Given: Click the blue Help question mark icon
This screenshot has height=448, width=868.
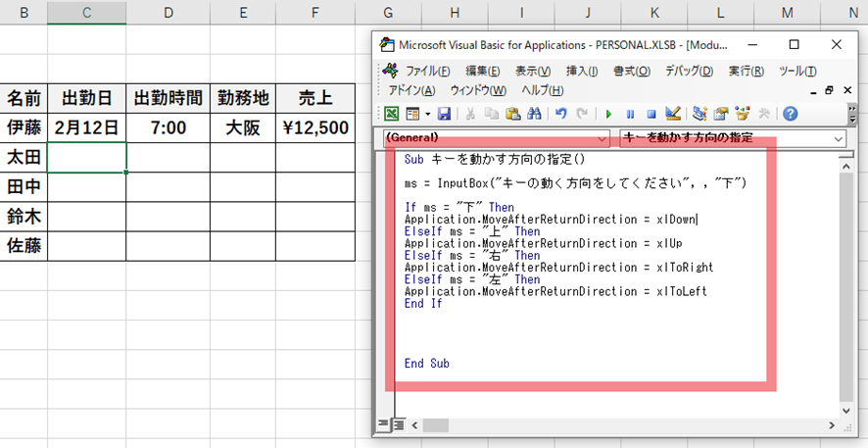Looking at the screenshot, I should pyautogui.click(x=791, y=114).
